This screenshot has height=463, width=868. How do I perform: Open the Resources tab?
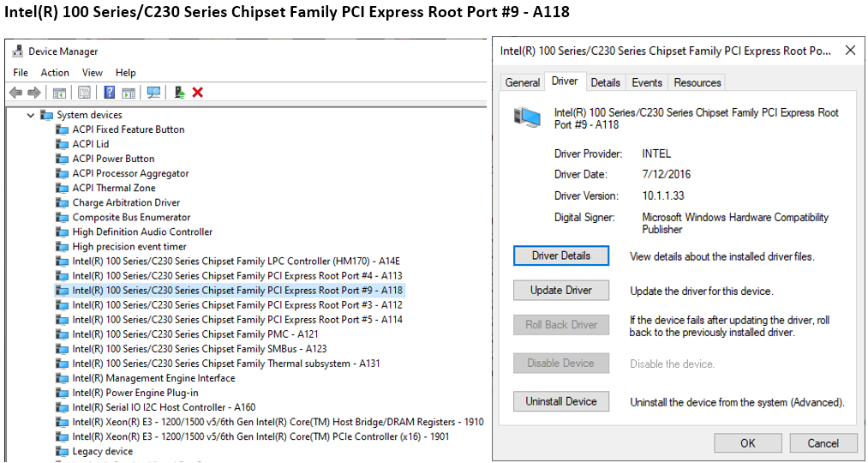tap(697, 82)
